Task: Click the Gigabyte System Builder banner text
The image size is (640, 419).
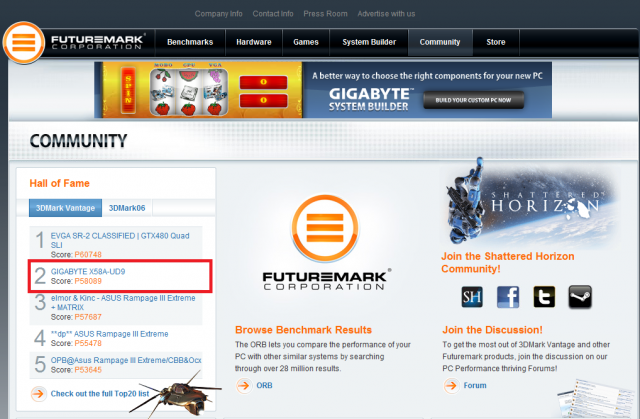Action: coord(369,99)
